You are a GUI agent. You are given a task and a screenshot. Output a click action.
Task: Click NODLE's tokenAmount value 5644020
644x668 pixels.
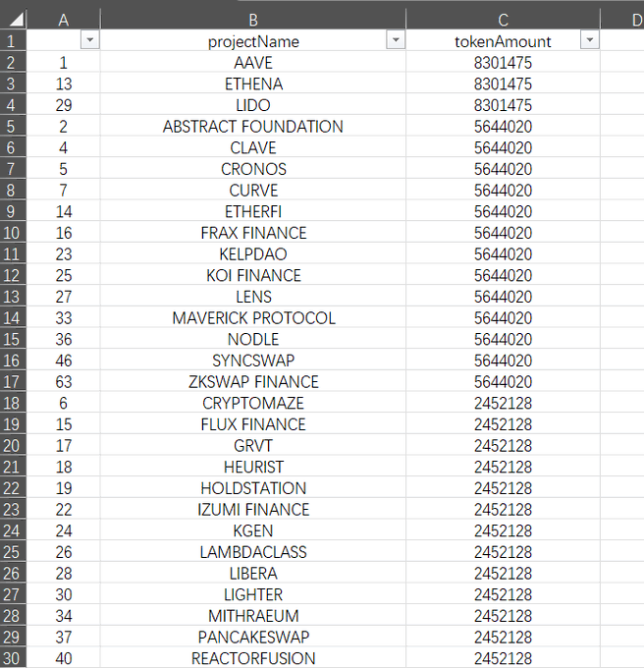coord(503,340)
